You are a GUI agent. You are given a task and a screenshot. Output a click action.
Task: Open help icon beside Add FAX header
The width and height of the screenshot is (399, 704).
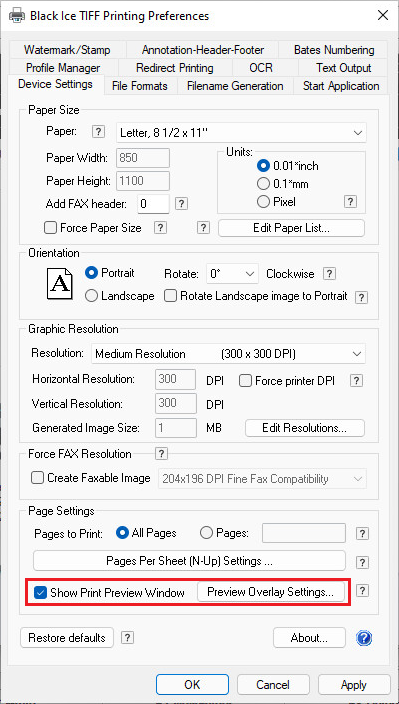point(181,204)
